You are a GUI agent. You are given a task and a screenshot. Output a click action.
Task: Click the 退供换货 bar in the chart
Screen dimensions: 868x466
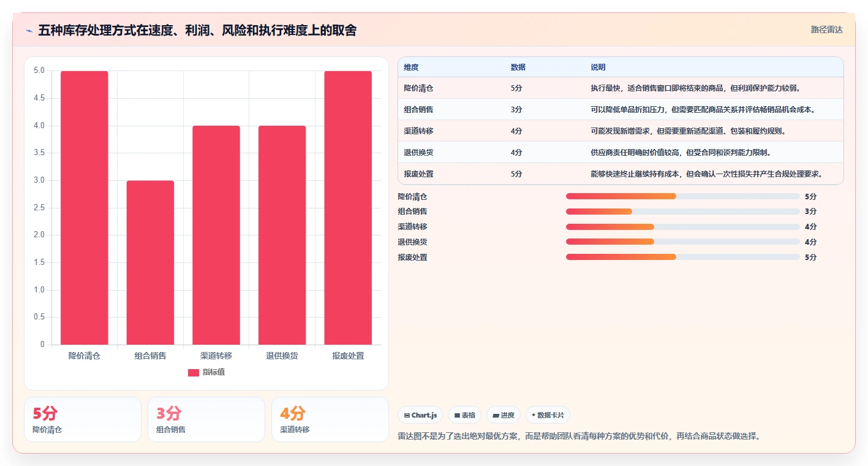tap(282, 235)
